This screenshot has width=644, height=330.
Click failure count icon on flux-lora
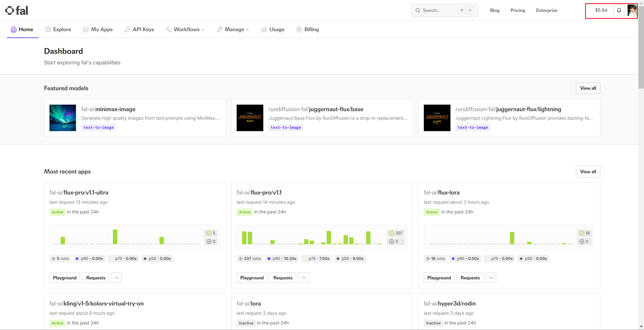[582, 241]
